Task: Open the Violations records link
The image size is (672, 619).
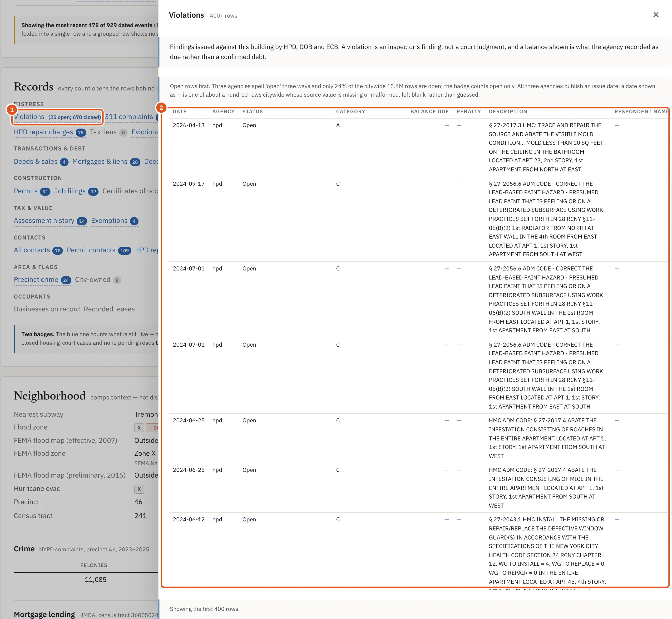Action: click(x=57, y=117)
